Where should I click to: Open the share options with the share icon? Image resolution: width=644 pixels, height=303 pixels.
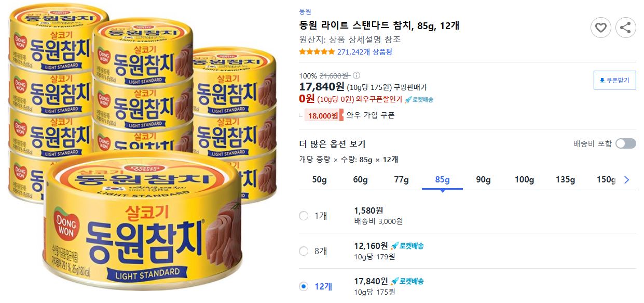point(625,28)
